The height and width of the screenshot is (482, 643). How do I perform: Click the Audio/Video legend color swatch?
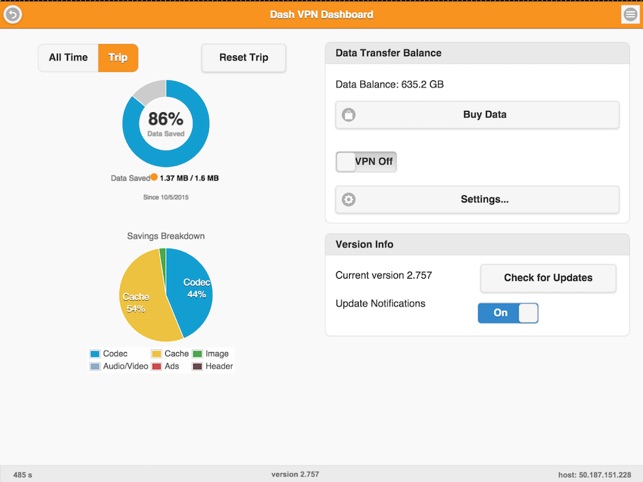(95, 366)
